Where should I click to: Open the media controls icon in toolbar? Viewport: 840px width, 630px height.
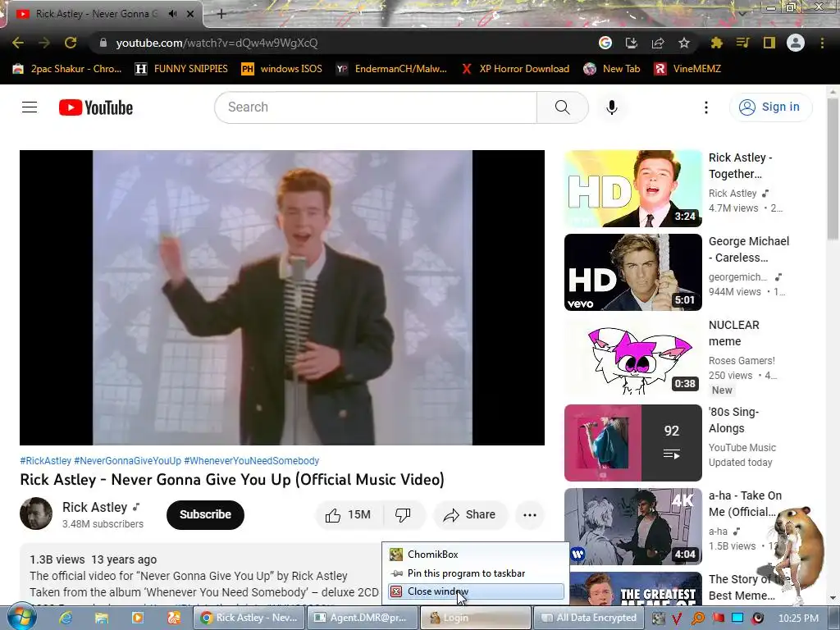pos(743,43)
